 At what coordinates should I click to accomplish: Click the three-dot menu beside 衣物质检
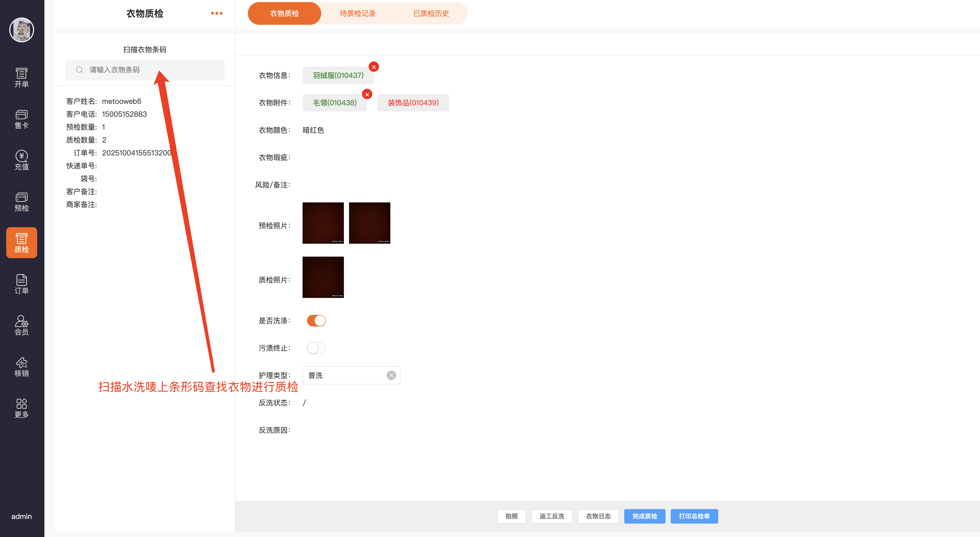pos(217,13)
